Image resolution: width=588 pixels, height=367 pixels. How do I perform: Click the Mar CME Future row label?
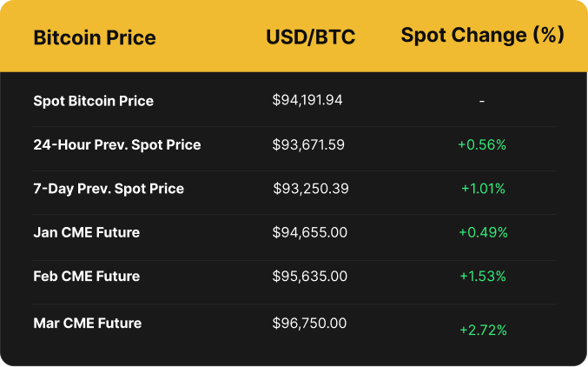pyautogui.click(x=87, y=324)
